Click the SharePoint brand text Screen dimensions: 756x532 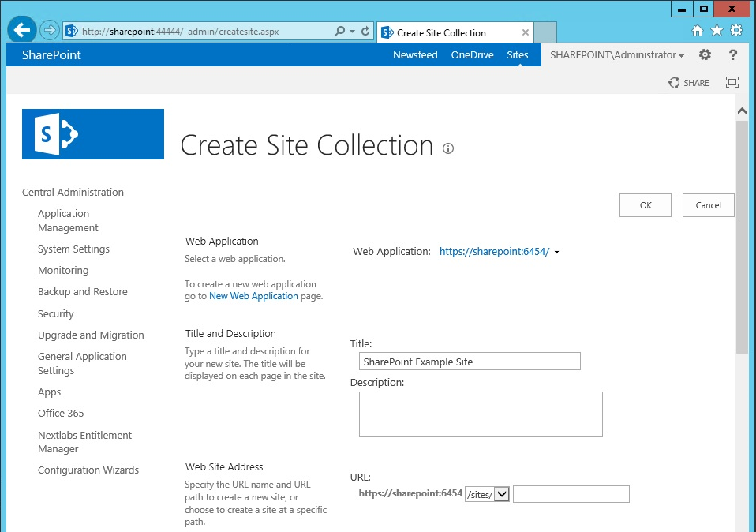pos(51,55)
